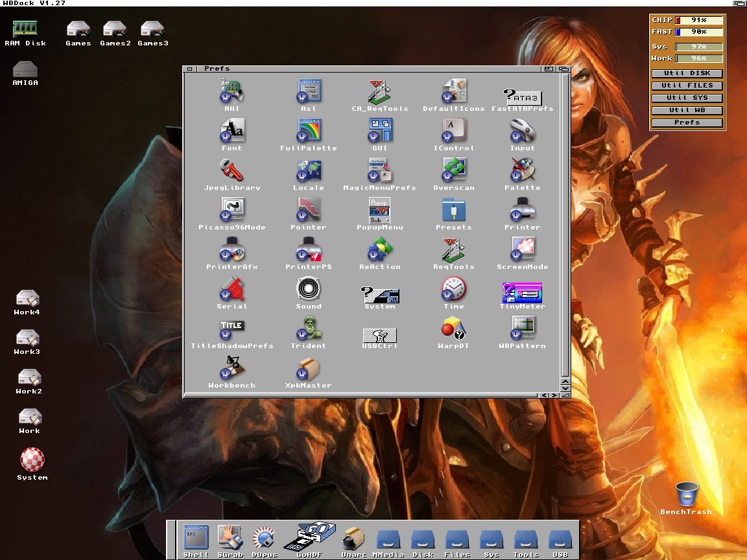Launch Shell from the dock
Screen dimensions: 747x560
click(196, 537)
